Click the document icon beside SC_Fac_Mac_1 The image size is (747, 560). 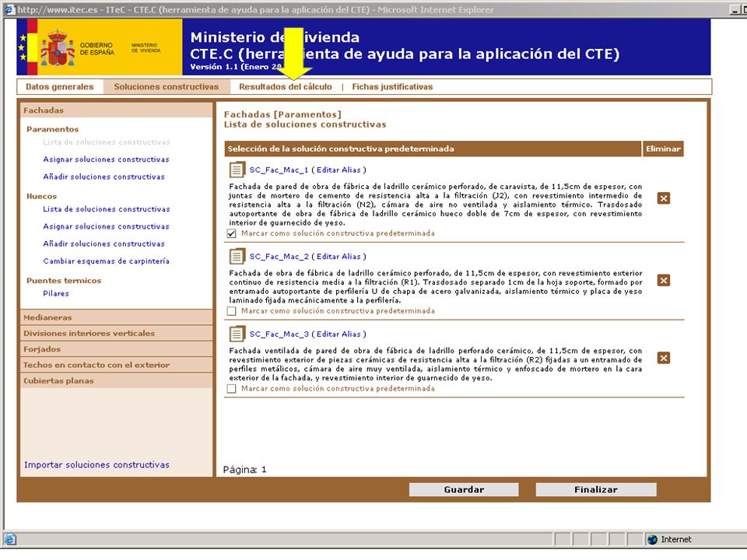pyautogui.click(x=237, y=170)
